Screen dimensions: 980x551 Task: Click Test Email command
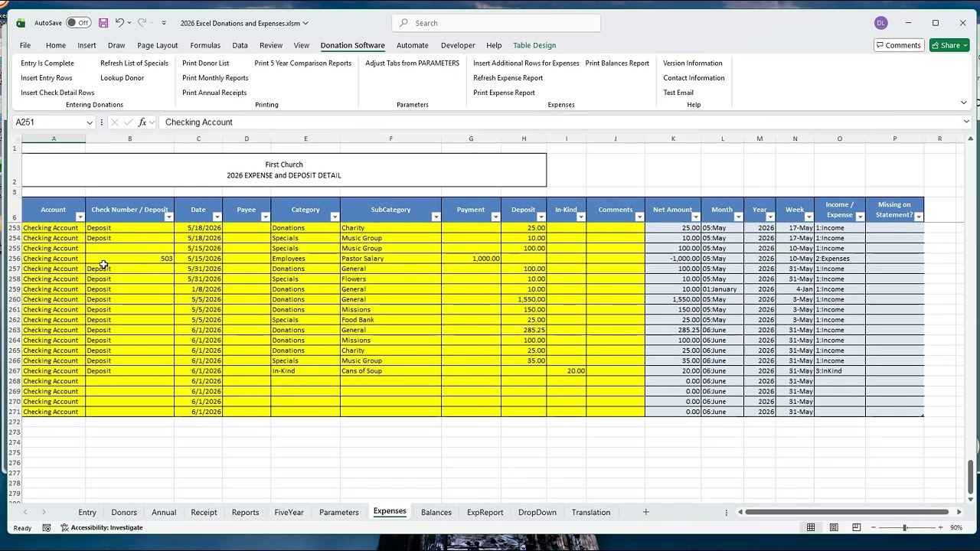(x=678, y=93)
